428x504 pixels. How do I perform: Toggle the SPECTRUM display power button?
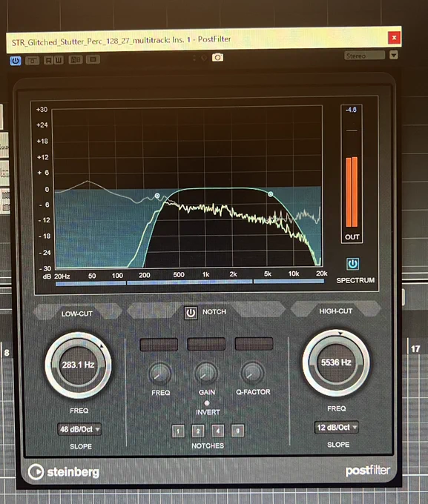click(x=352, y=264)
